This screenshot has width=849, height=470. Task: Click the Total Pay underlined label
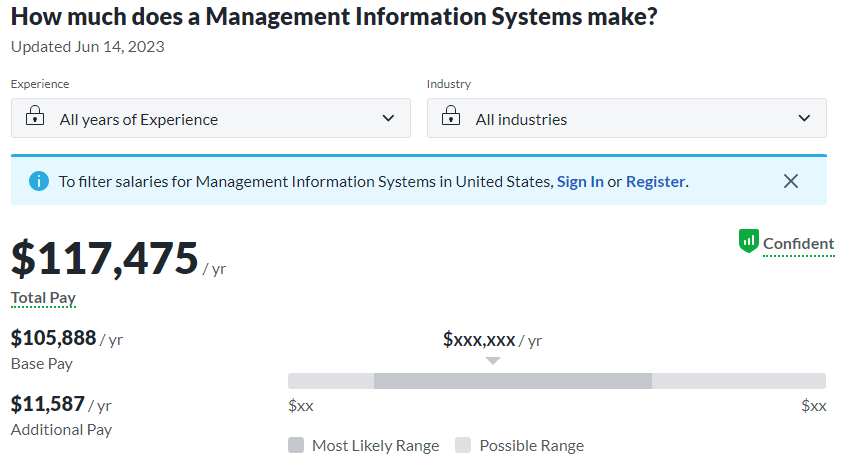(x=43, y=298)
